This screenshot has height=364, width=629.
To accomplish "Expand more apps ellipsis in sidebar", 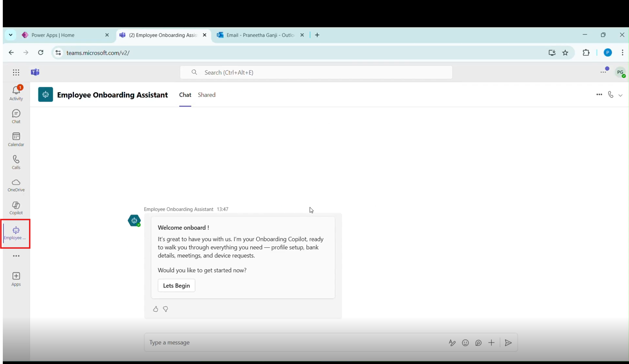I will tap(16, 256).
